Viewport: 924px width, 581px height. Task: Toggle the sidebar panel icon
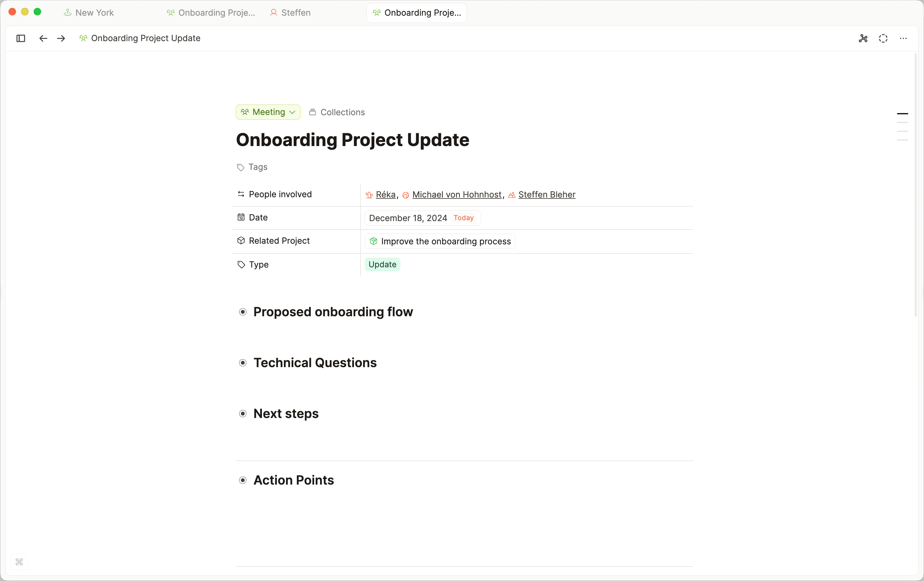[x=21, y=38]
